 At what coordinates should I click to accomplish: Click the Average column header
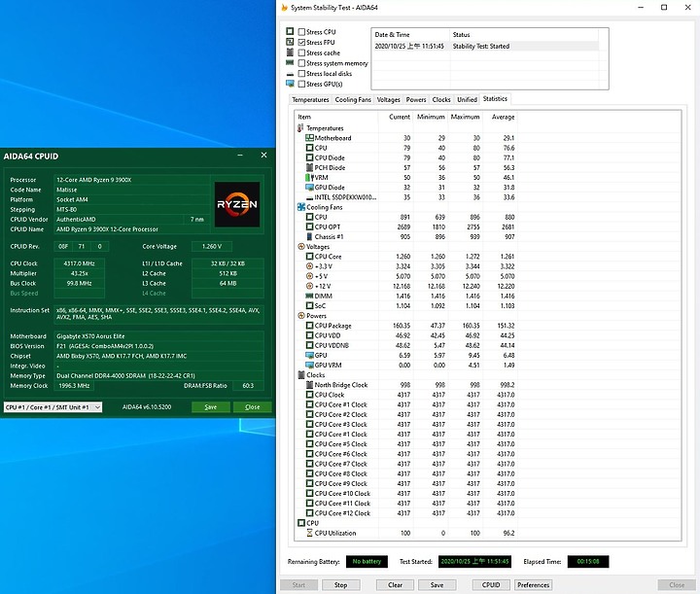coord(500,117)
